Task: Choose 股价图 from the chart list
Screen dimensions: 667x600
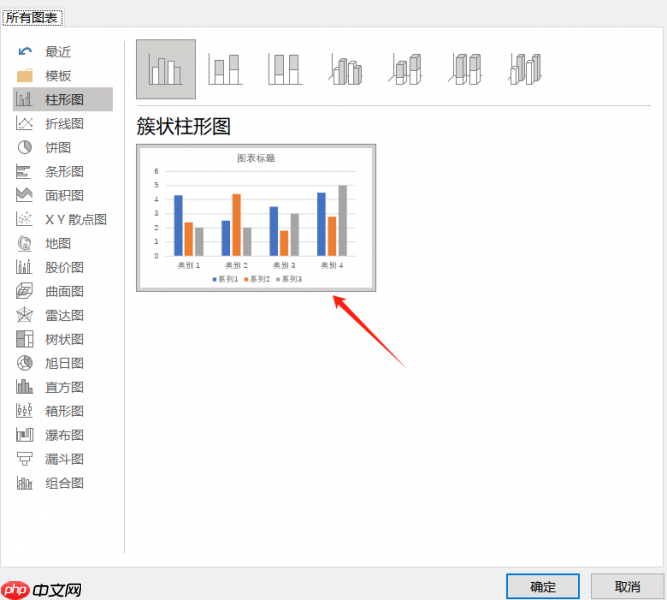Action: pyautogui.click(x=65, y=267)
